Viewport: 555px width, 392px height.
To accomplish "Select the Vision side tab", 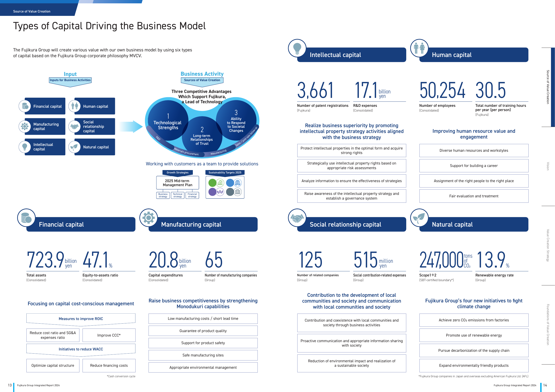I will [548, 166].
